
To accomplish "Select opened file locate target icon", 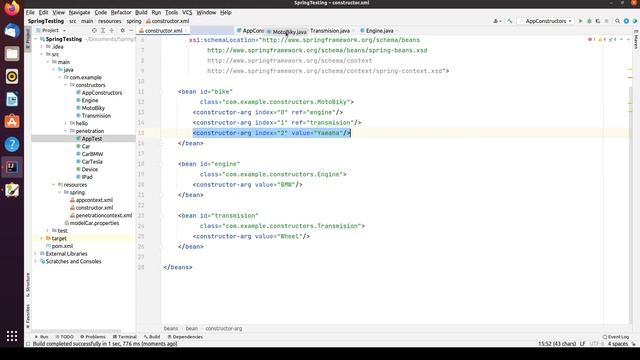I will coord(94,30).
